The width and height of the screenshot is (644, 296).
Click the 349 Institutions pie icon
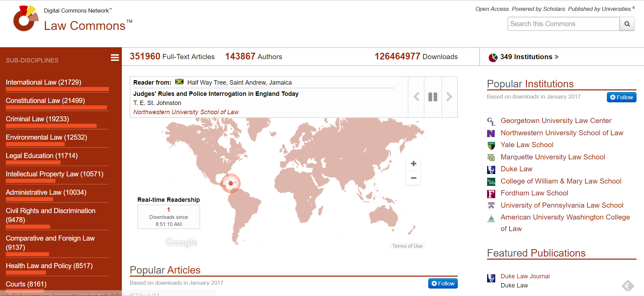coord(493,57)
